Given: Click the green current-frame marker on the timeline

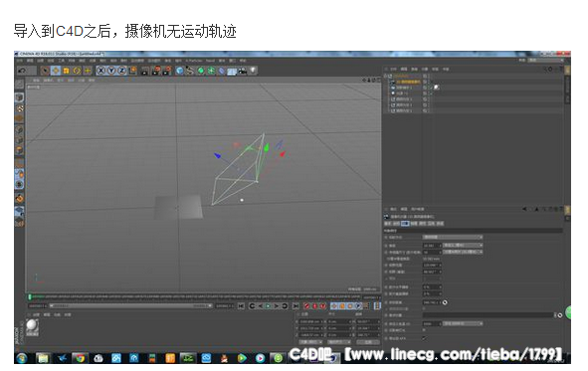Looking at the screenshot, I should pos(29,296).
